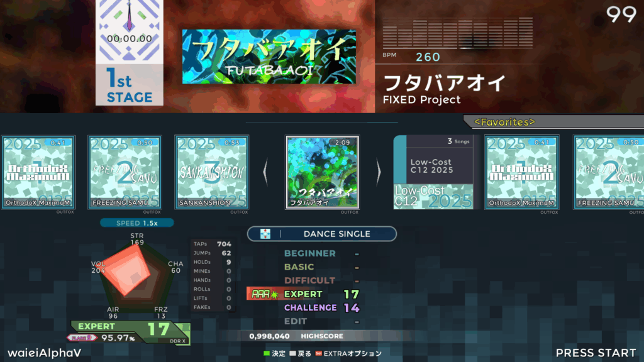
Task: Click the green decision icon next to 決定
Action: 267,353
